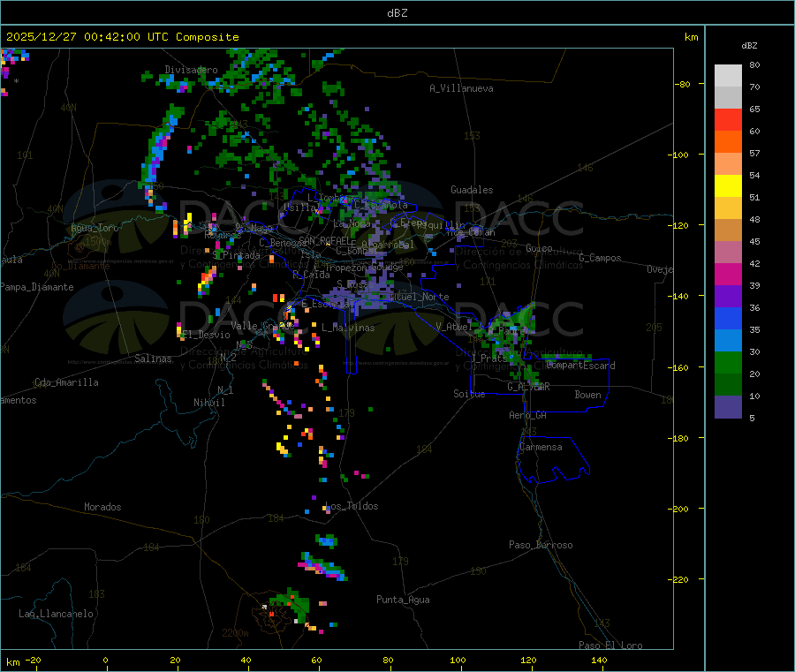Click the Punta_Agua map label

coord(403,600)
